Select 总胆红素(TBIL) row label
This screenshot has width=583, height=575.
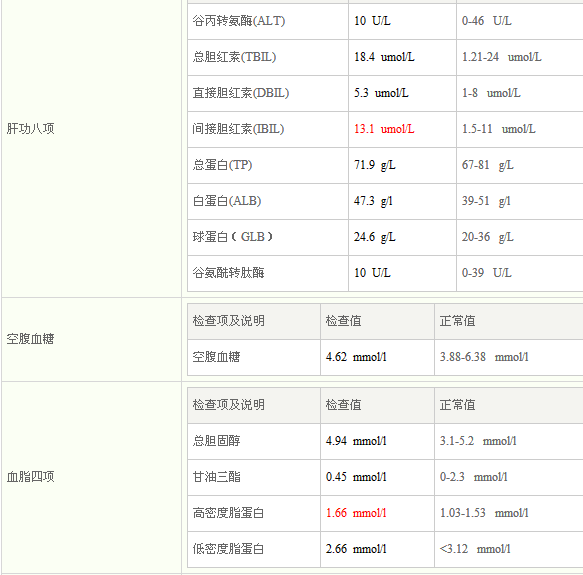(234, 57)
